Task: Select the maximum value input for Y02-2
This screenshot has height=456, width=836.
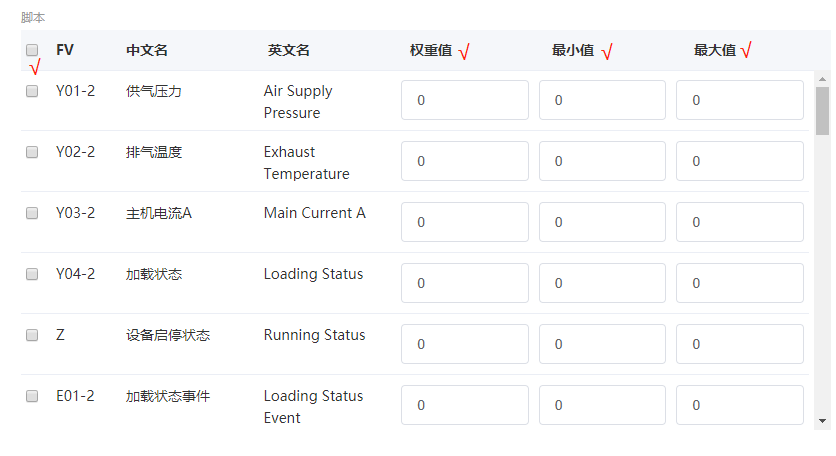Action: 739,161
